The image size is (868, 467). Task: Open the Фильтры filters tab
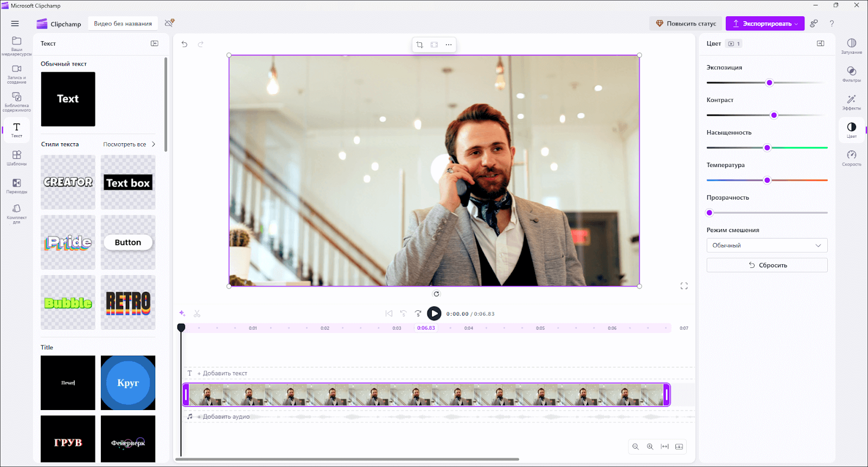(x=852, y=74)
